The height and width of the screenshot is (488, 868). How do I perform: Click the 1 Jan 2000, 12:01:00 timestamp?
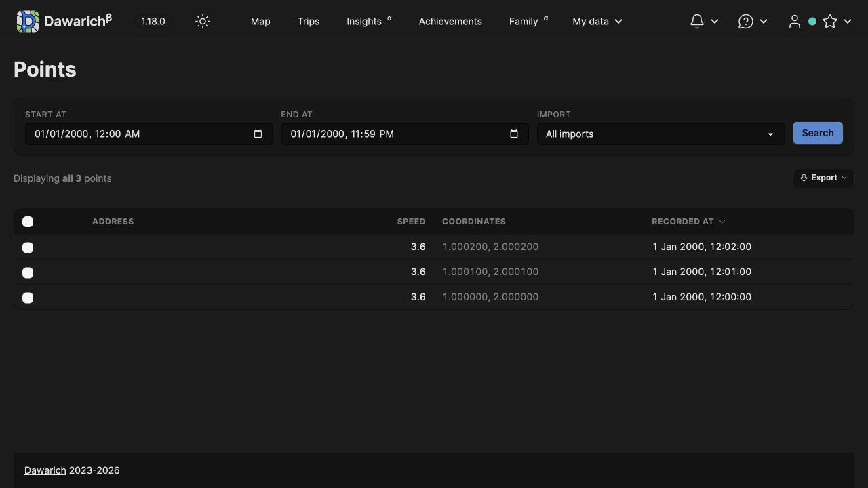coord(702,272)
